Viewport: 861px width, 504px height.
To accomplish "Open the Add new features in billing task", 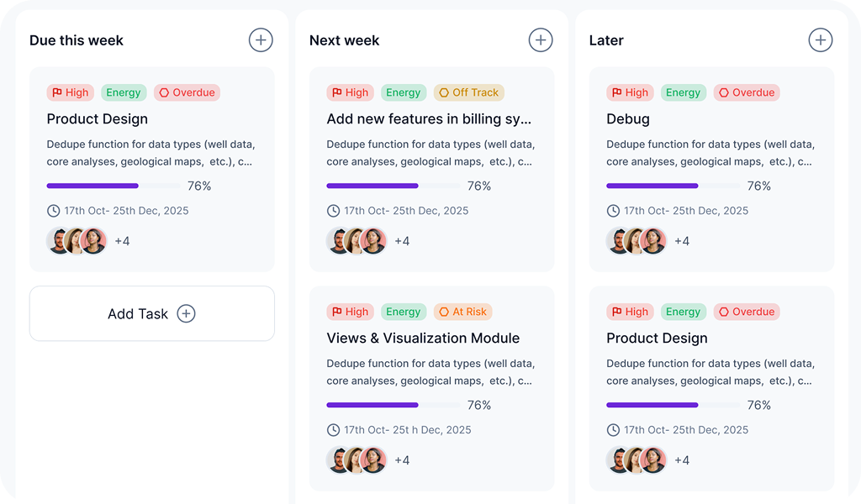I will click(x=429, y=118).
